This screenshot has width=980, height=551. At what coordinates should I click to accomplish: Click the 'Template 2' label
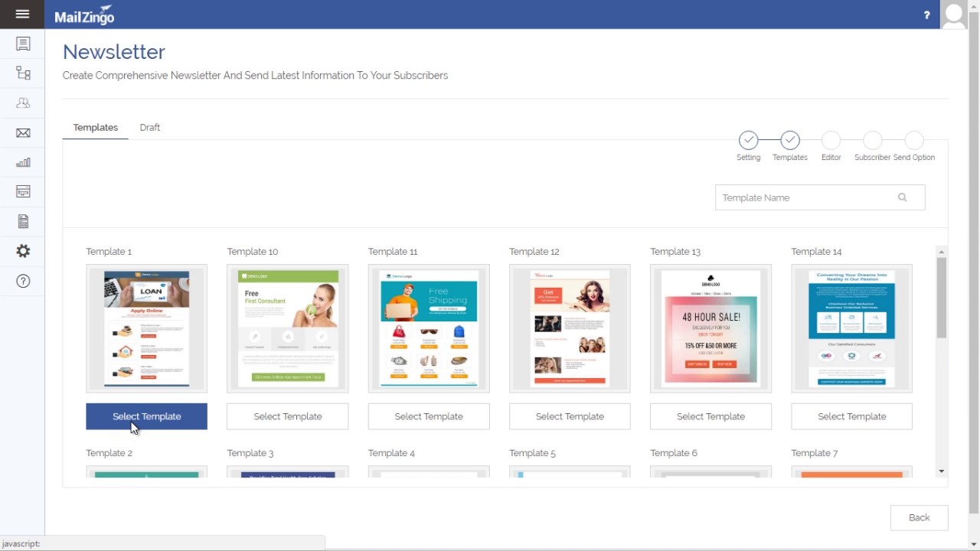(x=109, y=453)
